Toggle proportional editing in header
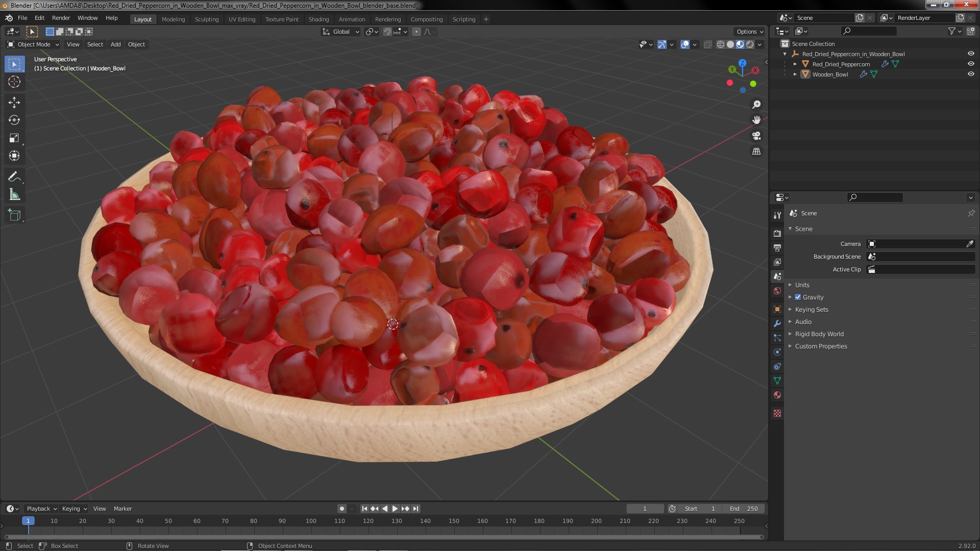This screenshot has height=551, width=980. (x=416, y=32)
